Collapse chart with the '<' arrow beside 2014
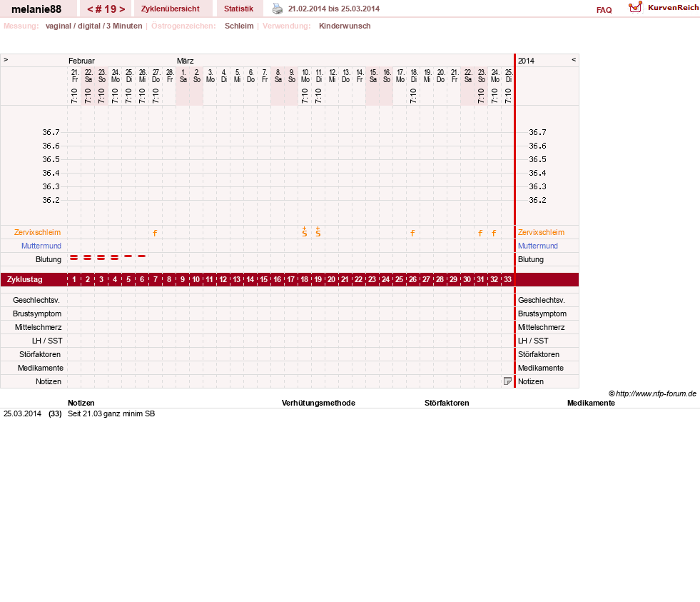 click(574, 59)
